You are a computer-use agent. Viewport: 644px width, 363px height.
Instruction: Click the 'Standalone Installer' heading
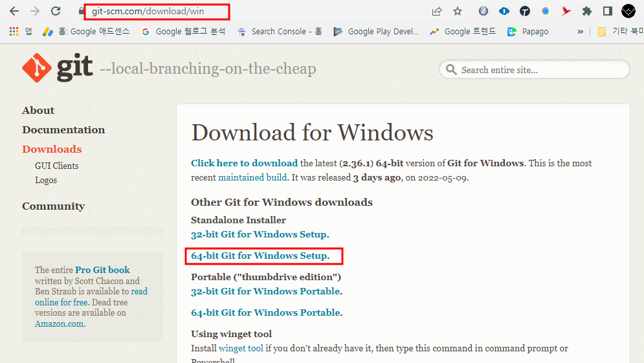(x=239, y=220)
